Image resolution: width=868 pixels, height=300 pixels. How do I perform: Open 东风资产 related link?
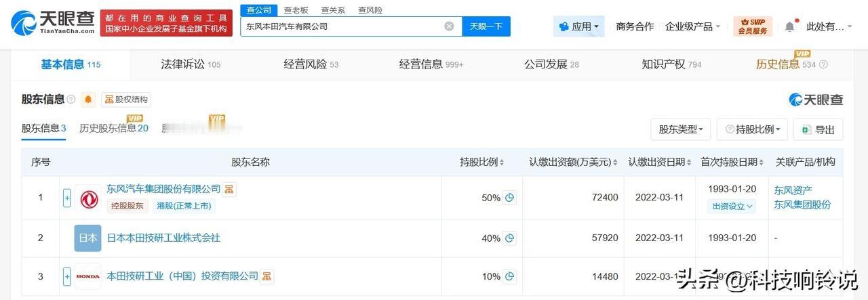point(793,190)
